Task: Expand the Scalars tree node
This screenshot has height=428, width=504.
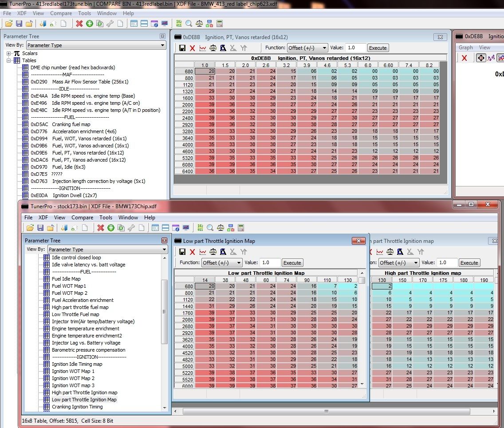Action: [8, 53]
